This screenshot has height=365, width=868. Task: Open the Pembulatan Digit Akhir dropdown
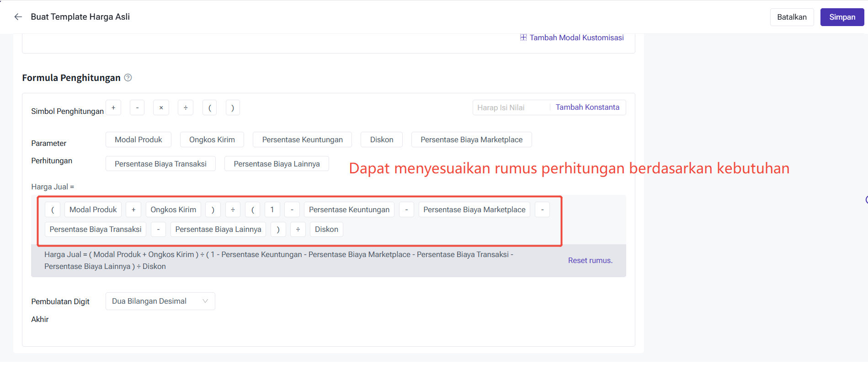click(160, 301)
